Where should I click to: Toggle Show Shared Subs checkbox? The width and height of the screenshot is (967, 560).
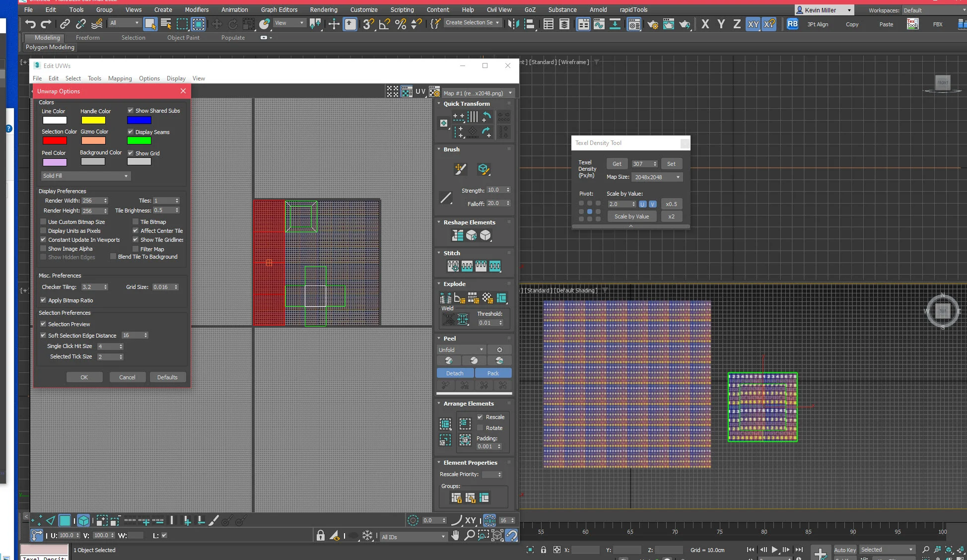pyautogui.click(x=131, y=111)
